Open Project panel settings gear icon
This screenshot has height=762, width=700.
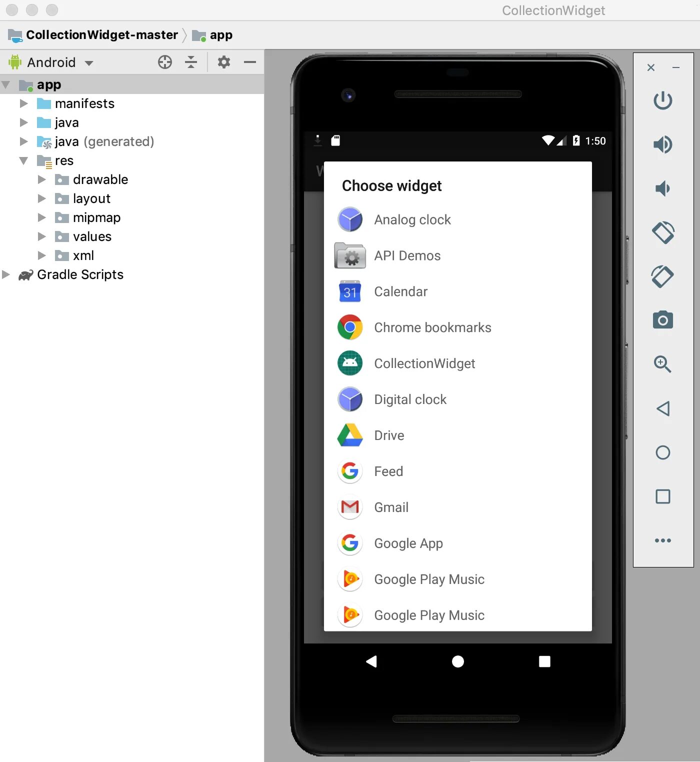224,62
